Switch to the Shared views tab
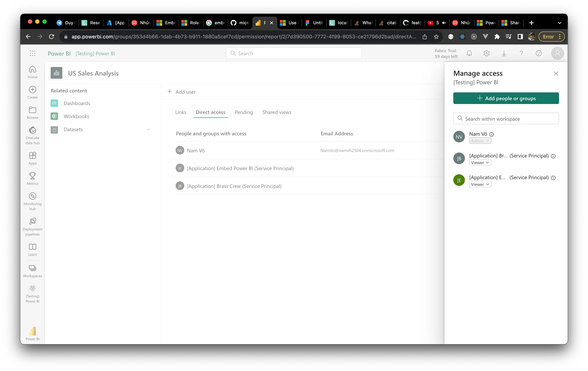Image resolution: width=588 pixels, height=371 pixels. (277, 112)
